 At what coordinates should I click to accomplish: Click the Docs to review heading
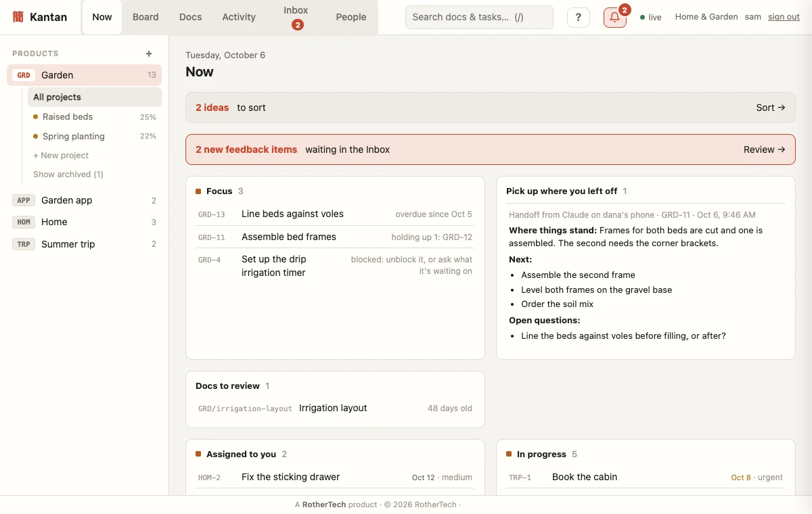pos(227,386)
